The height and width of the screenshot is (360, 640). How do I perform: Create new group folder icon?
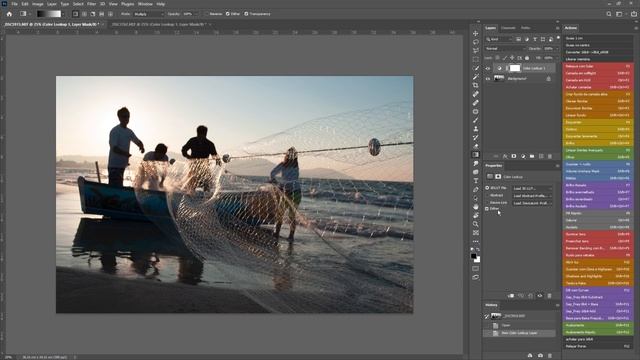(532, 156)
